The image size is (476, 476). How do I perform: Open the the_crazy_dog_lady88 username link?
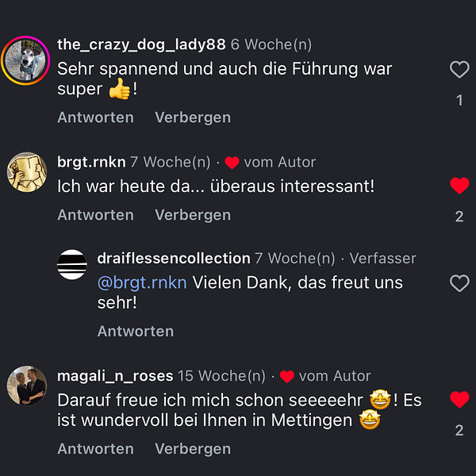(141, 44)
